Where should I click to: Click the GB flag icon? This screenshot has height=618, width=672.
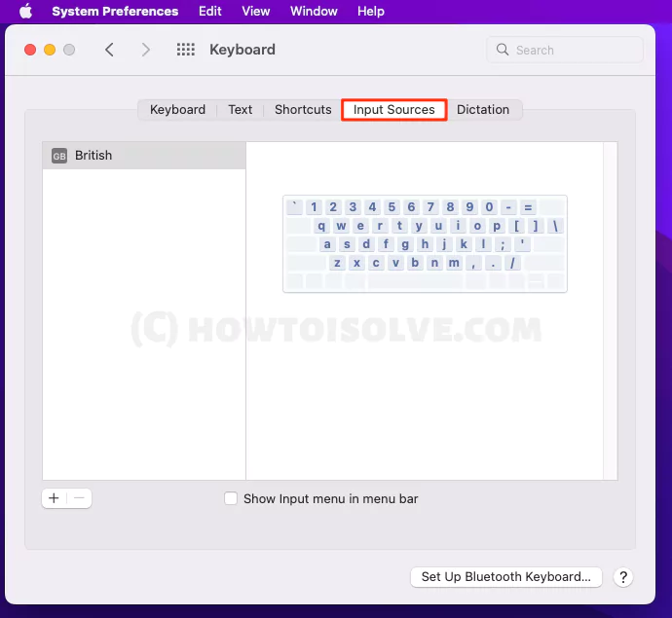click(59, 156)
